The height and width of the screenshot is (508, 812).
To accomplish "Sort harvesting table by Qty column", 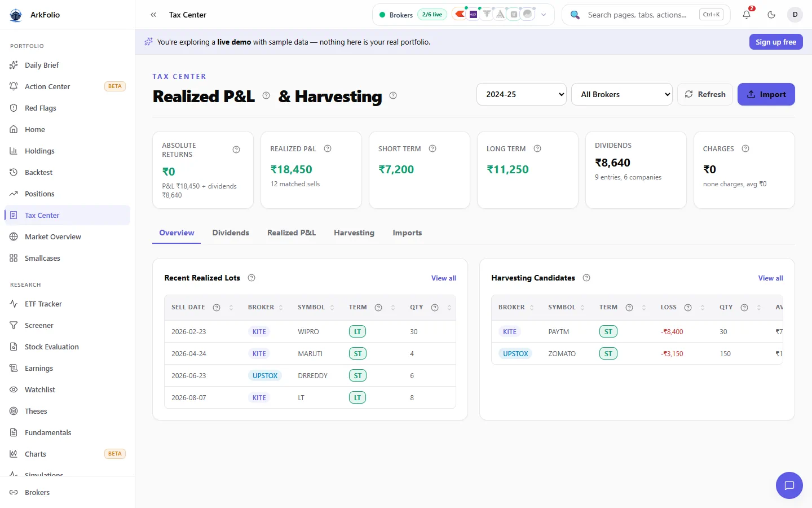I will tap(759, 308).
